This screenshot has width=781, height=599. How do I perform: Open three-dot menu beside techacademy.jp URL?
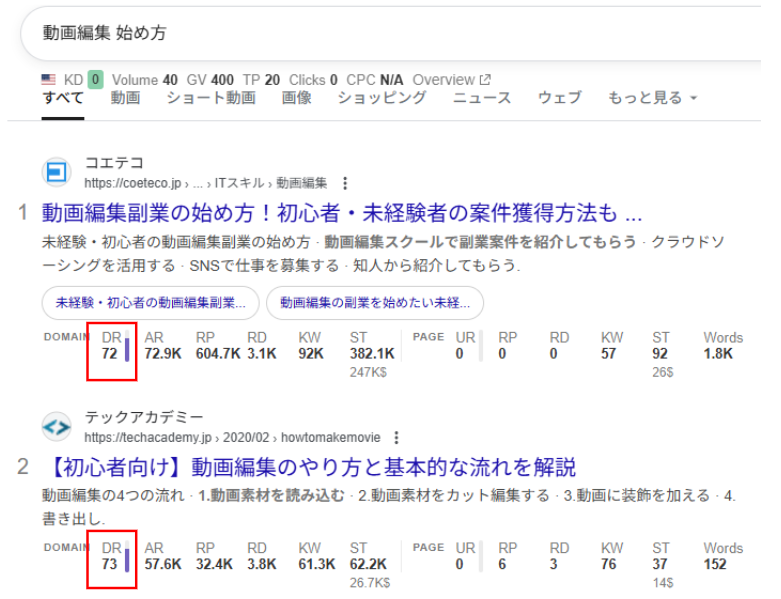click(397, 438)
